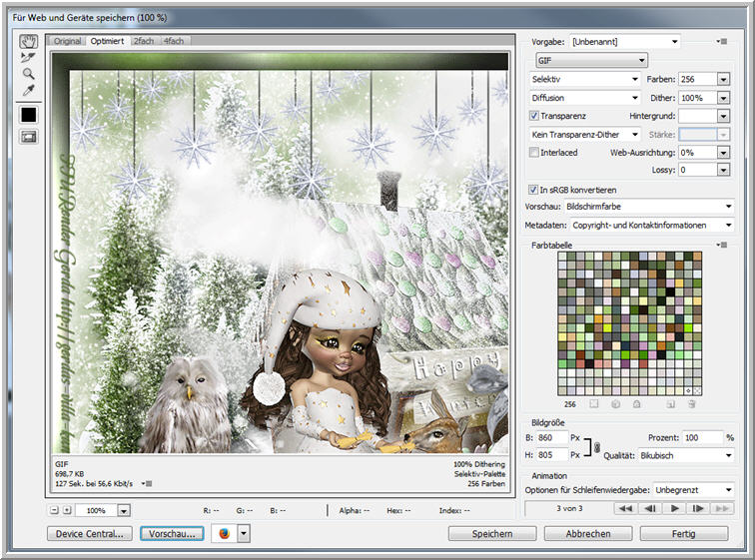Click the Lossy value input field
This screenshot has height=560, width=755.
pos(698,170)
